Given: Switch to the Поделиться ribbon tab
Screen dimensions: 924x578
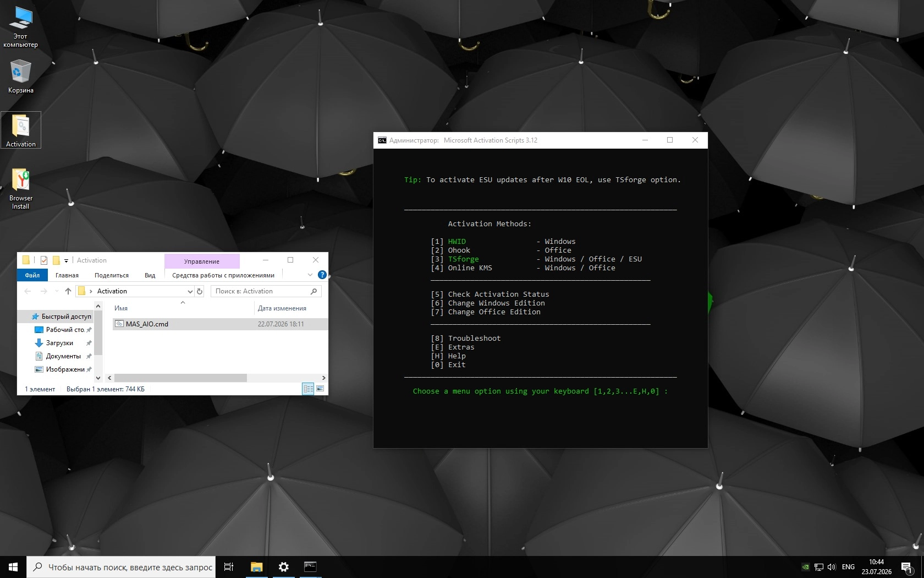Looking at the screenshot, I should (x=112, y=275).
